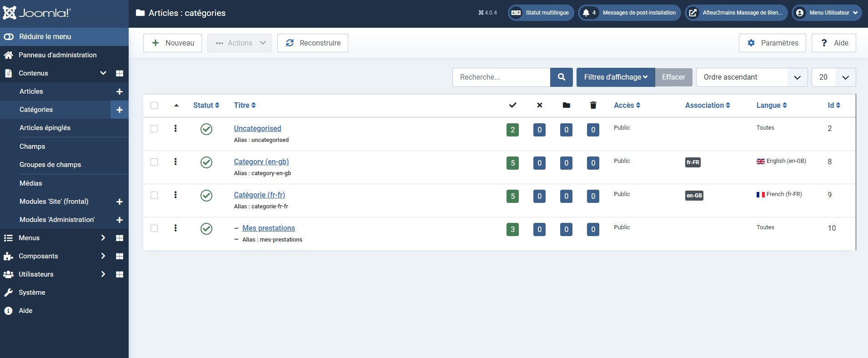Open Statut multilingue button
Viewport: 868px width, 358px height.
pos(541,13)
